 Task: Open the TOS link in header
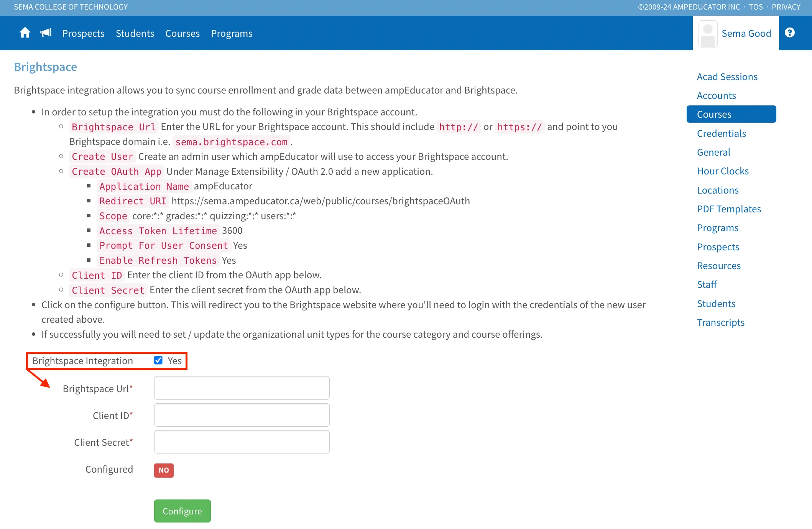pos(756,7)
